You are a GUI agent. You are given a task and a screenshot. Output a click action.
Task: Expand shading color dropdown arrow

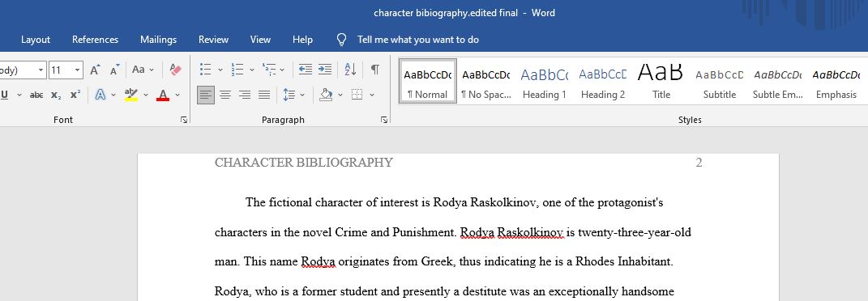340,95
